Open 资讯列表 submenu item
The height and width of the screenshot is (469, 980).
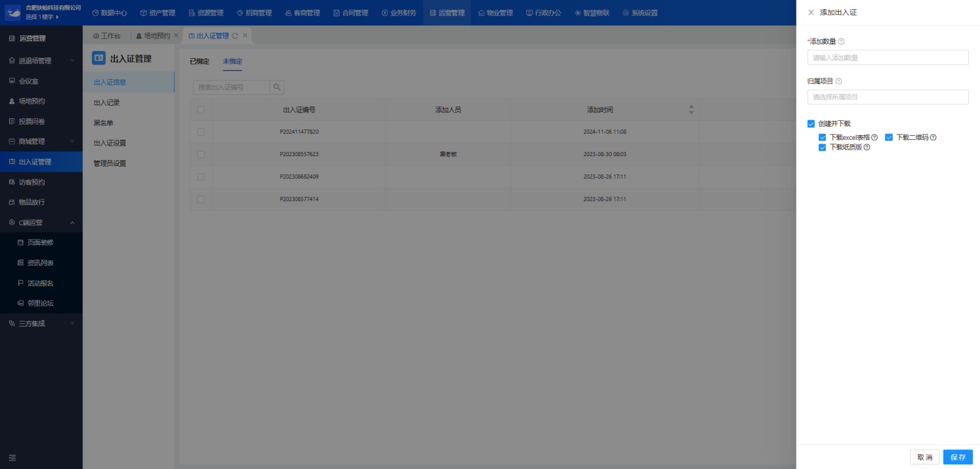click(x=41, y=263)
